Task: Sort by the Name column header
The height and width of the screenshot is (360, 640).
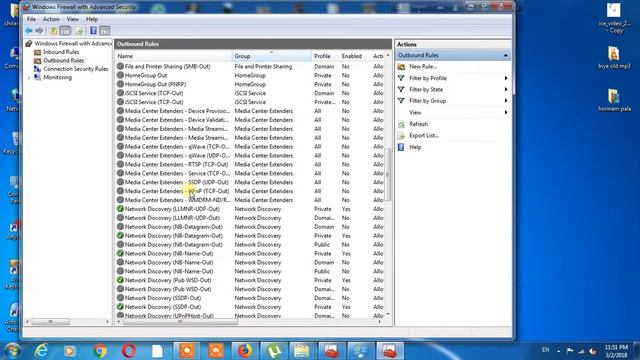Action: [173, 56]
